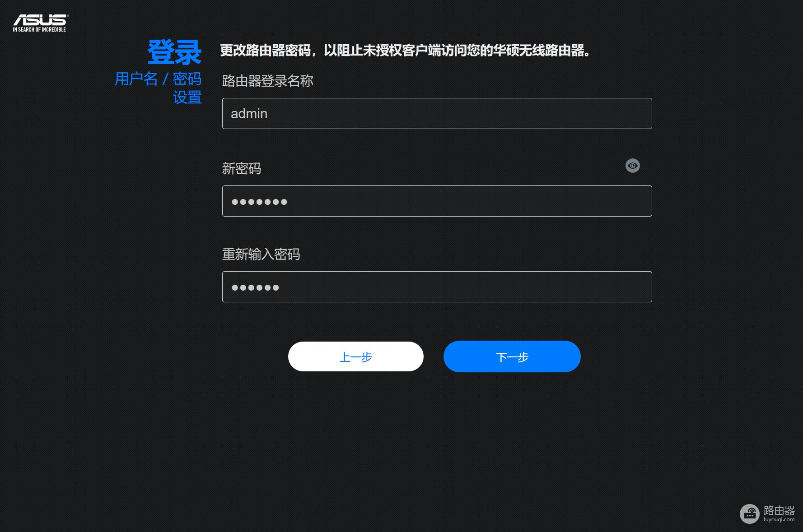
Task: Click the IN SEARCH OF INCREDIBLE tagline
Action: (x=39, y=29)
